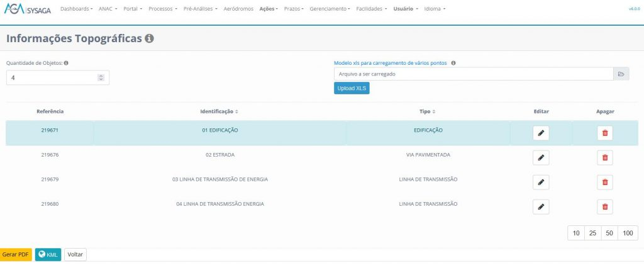Open the Dashboards dropdown menu
This screenshot has width=644, height=265.
point(77,9)
